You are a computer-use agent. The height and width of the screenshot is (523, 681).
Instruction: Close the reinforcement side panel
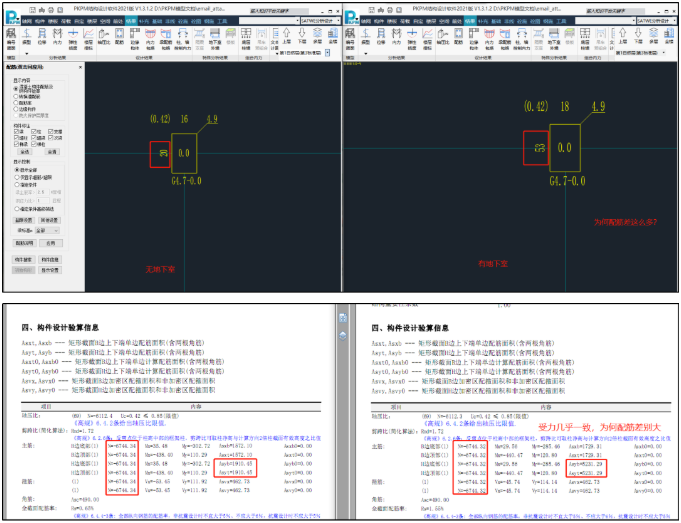(x=80, y=67)
